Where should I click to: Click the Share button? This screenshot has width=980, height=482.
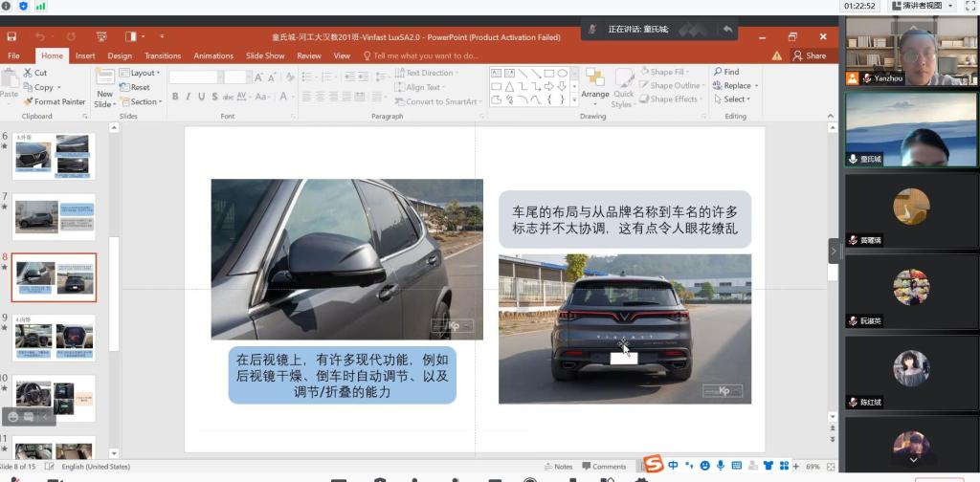point(810,55)
